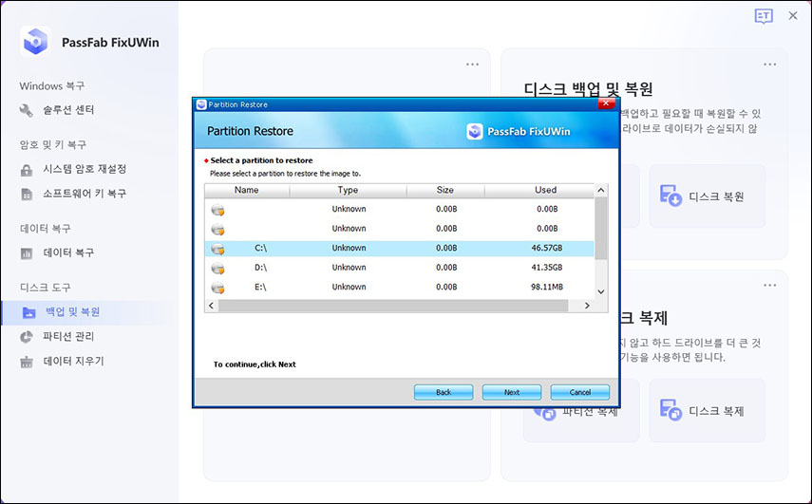This screenshot has height=504, width=812.
Task: Click the 데이터 지우기 sidebar icon
Action: pyautogui.click(x=27, y=362)
